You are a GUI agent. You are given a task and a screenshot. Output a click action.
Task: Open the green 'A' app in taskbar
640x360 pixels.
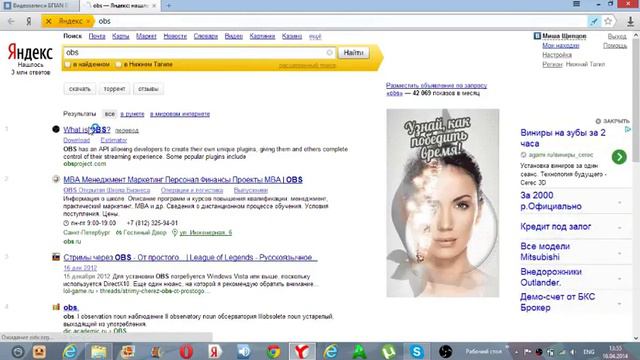pyautogui.click(x=359, y=351)
